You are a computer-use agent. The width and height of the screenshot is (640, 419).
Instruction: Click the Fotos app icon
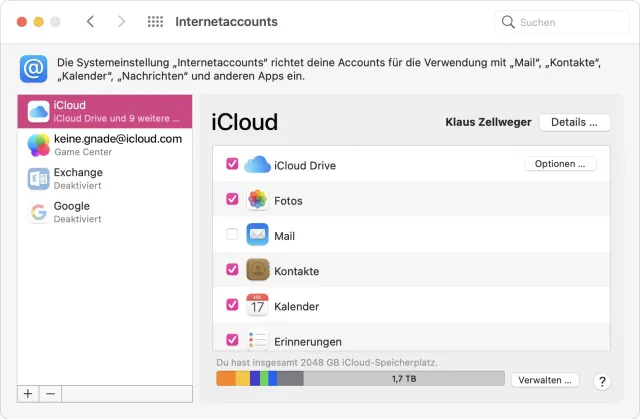[257, 200]
